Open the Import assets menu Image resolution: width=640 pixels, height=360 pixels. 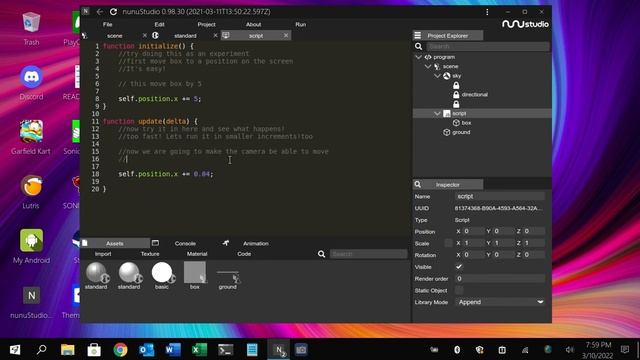103,254
